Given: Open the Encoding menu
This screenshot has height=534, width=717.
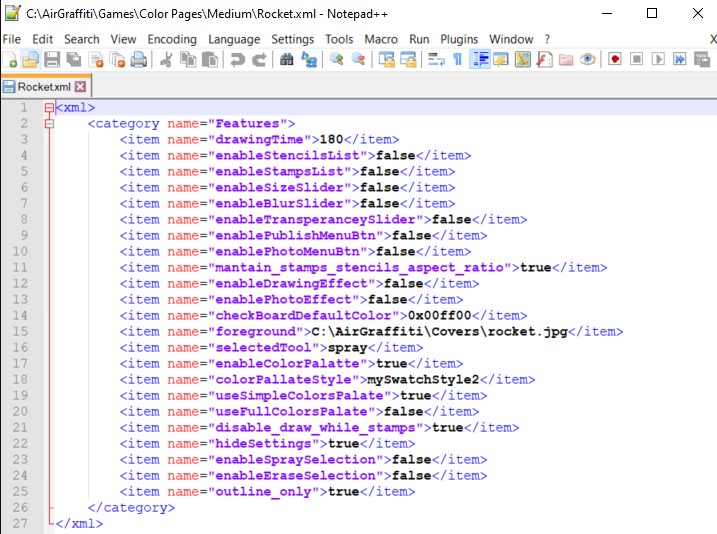Looking at the screenshot, I should 172,39.
